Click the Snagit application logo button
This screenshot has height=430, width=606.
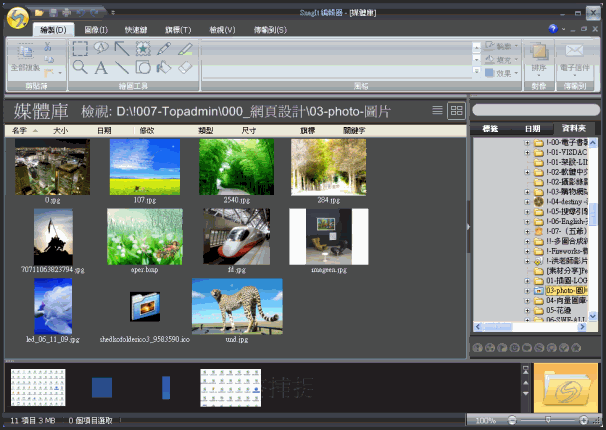[16, 19]
